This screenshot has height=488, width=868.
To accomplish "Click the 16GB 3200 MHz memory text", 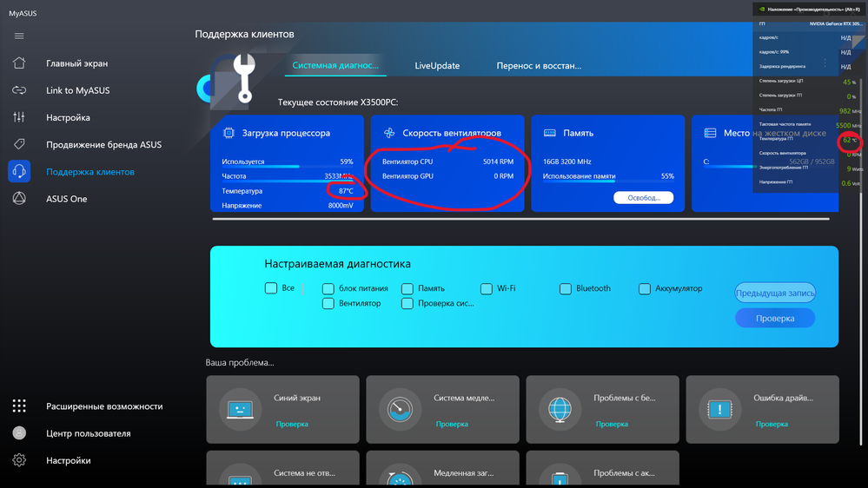I will (567, 162).
